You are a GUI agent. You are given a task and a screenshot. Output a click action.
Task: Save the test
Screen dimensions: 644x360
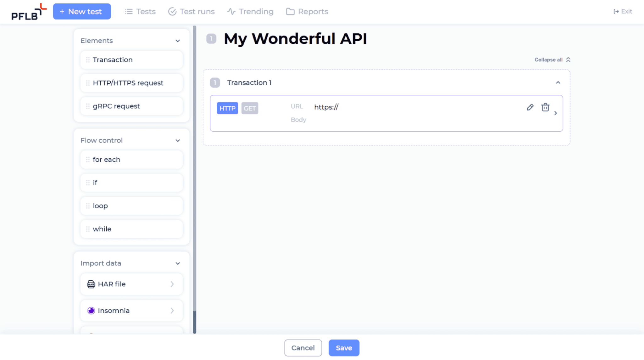[344, 348]
